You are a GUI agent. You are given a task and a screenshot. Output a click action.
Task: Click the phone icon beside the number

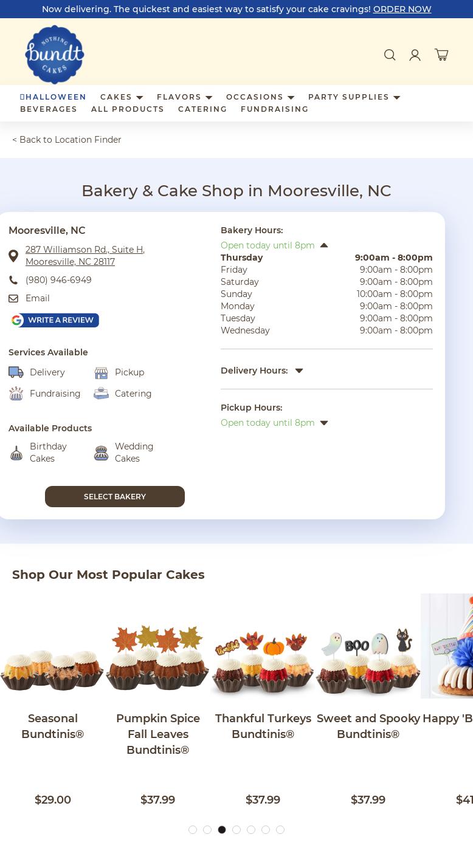pos(13,280)
